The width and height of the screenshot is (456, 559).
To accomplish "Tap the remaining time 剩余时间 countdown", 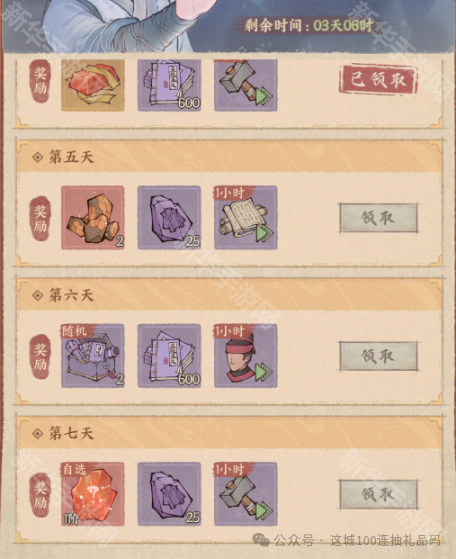I will click(309, 26).
